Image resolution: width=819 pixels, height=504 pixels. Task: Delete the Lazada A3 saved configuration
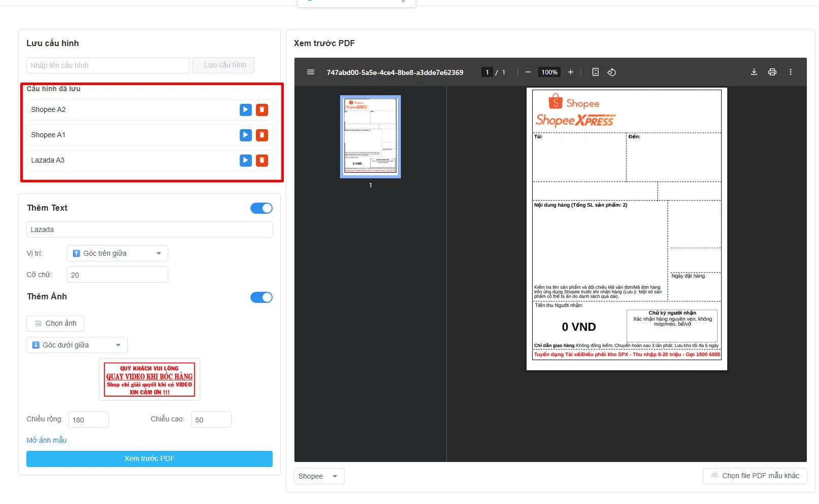[262, 161]
